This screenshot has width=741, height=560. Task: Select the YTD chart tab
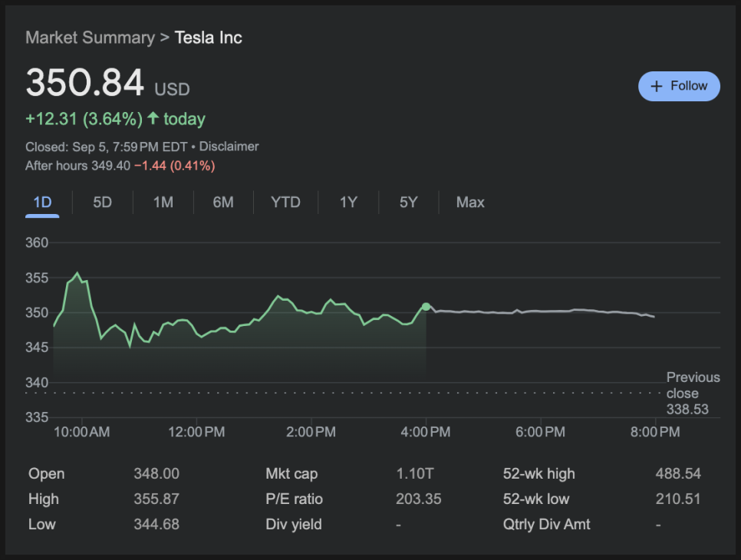[x=285, y=203]
